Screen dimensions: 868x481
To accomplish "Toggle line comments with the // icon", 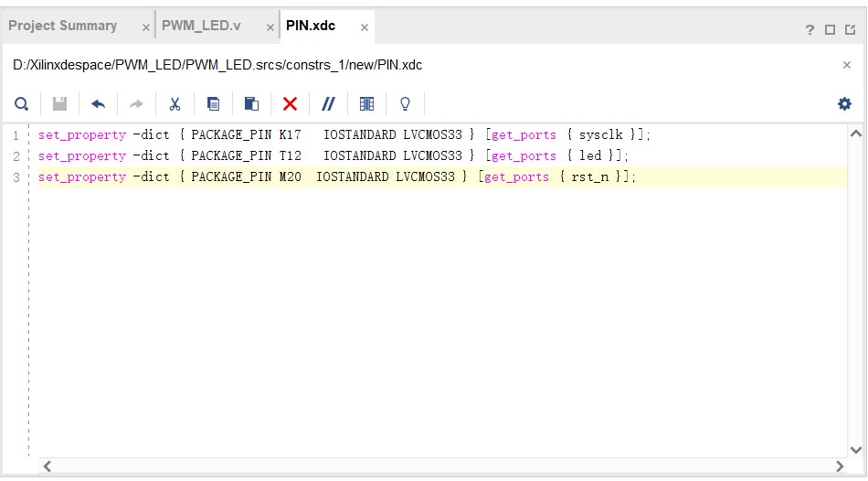I will point(328,104).
